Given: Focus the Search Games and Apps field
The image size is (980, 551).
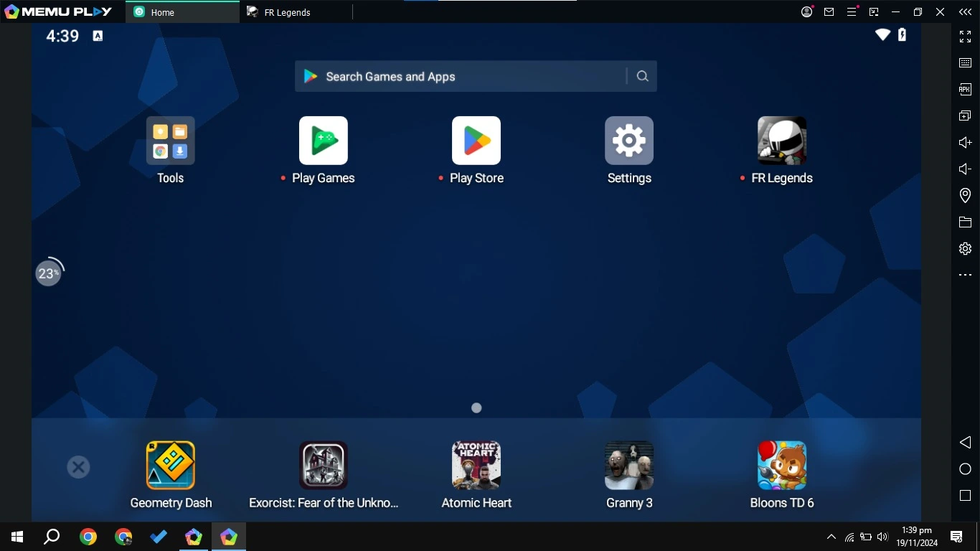Looking at the screenshot, I should 476,76.
